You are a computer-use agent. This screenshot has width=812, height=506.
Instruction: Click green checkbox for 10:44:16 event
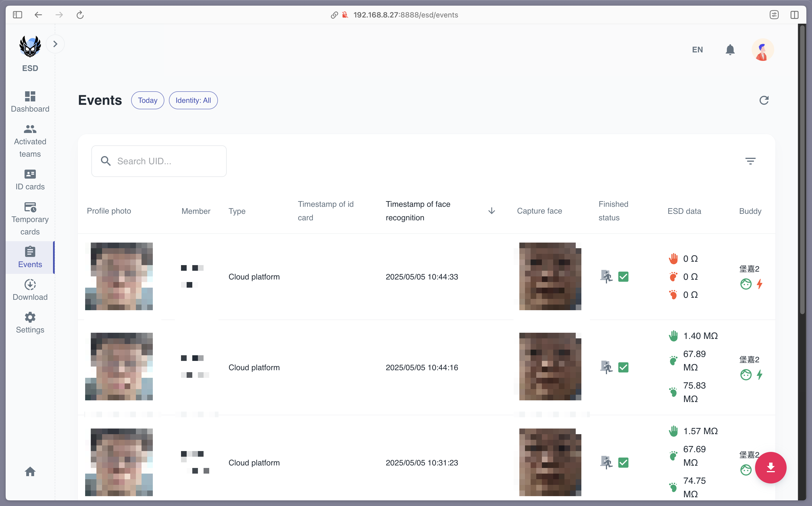pos(623,367)
